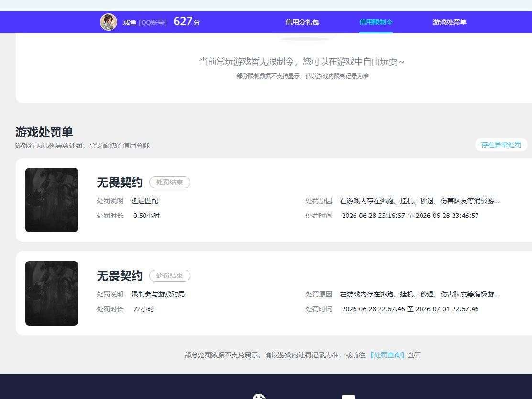Screen dimensions: 532x399
Task: Click the 部分限制数据不支持显示 note
Action: coord(303,76)
